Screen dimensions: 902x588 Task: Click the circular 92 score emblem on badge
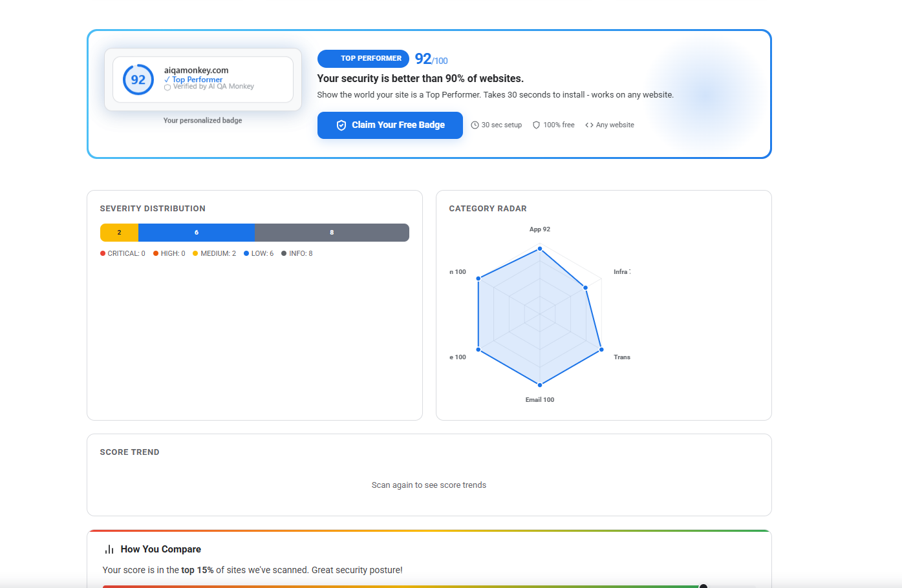[x=137, y=79]
